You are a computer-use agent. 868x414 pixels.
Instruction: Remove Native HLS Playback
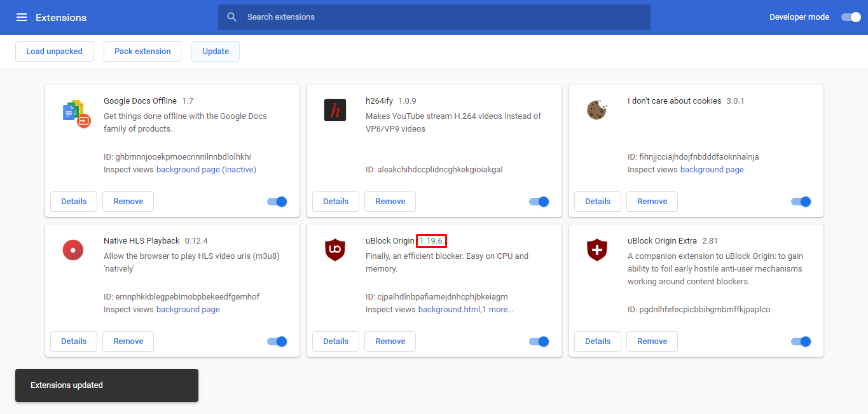pyautogui.click(x=128, y=342)
